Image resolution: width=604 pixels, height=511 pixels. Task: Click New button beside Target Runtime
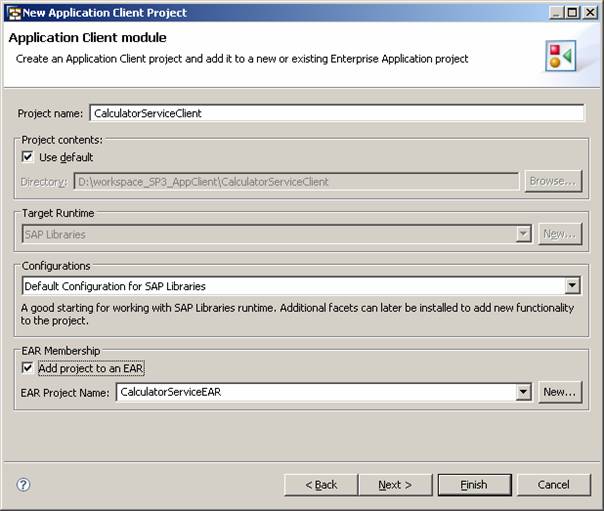click(559, 234)
